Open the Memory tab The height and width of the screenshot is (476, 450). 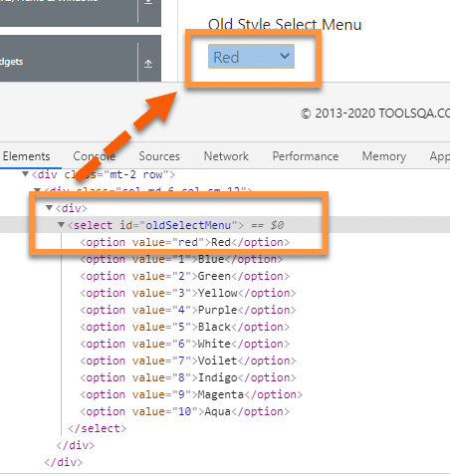tap(384, 156)
